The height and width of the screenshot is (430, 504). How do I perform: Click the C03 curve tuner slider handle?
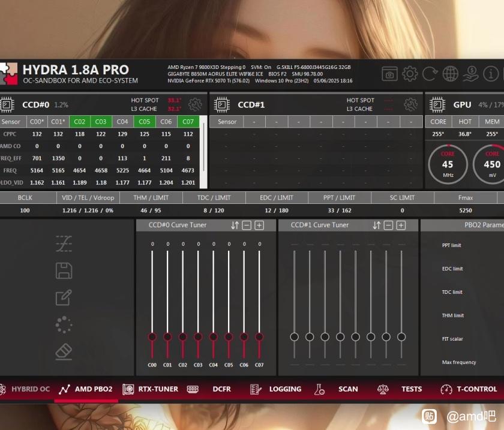click(x=198, y=337)
